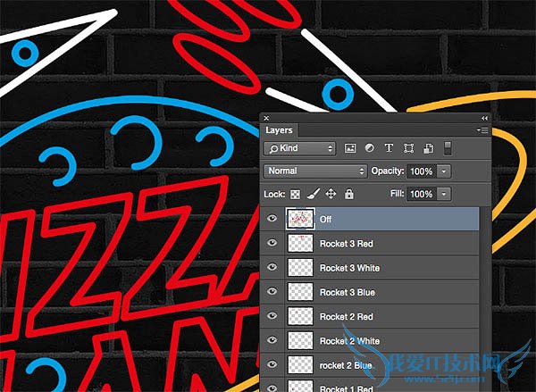Open the Kind filter dropdown
This screenshot has height=392, width=536.
(299, 148)
